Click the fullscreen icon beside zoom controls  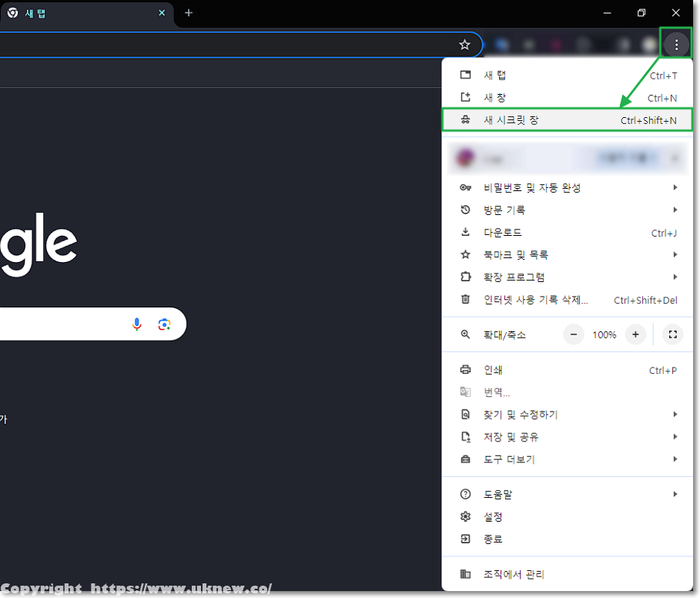pyautogui.click(x=672, y=334)
